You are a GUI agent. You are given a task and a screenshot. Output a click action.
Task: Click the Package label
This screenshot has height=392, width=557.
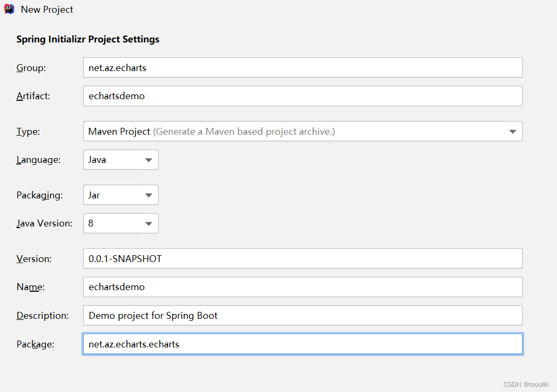pyautogui.click(x=36, y=344)
